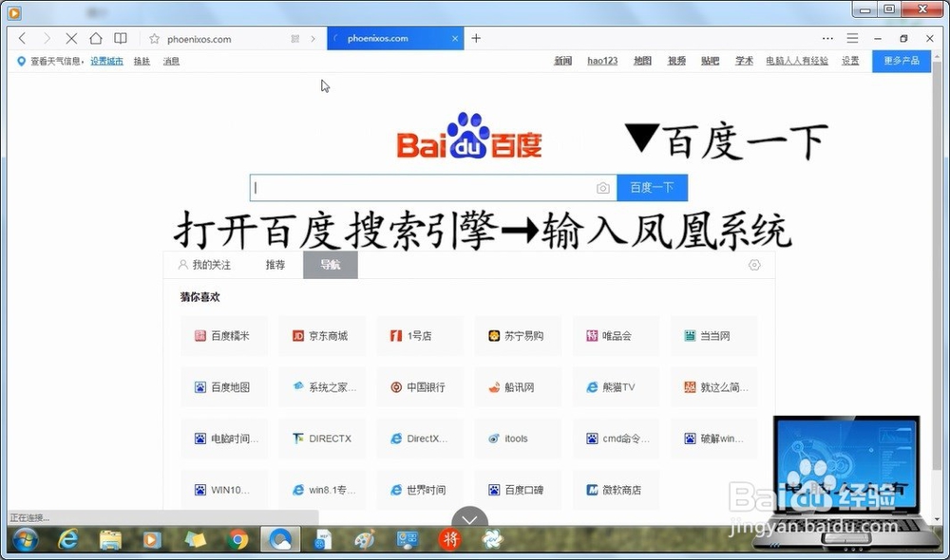Screen dimensions: 950x560
Task: Go forward with the forward arrow
Action: (47, 38)
